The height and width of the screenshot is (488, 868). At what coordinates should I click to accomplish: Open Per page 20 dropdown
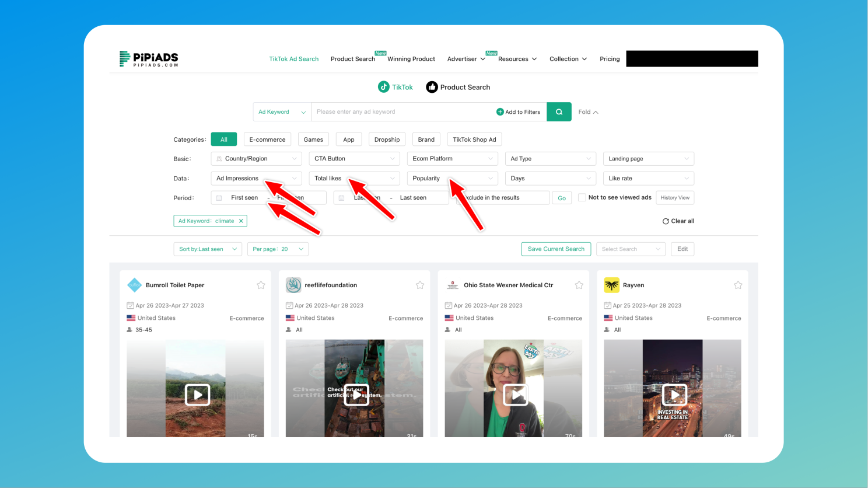tap(278, 249)
